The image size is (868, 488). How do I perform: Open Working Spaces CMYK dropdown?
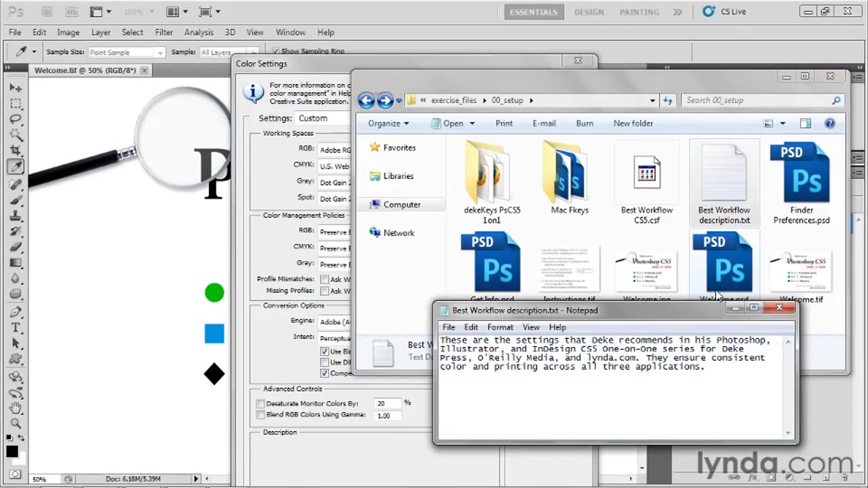(x=334, y=166)
